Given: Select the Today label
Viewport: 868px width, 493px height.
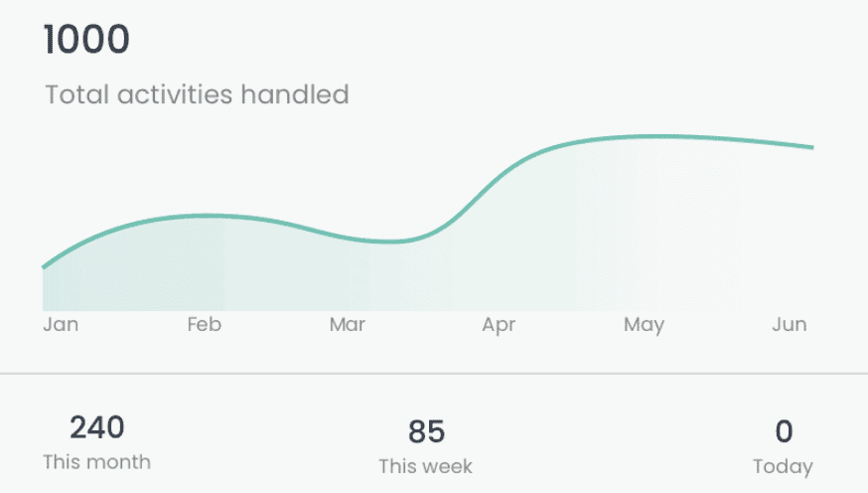Looking at the screenshot, I should (783, 467).
